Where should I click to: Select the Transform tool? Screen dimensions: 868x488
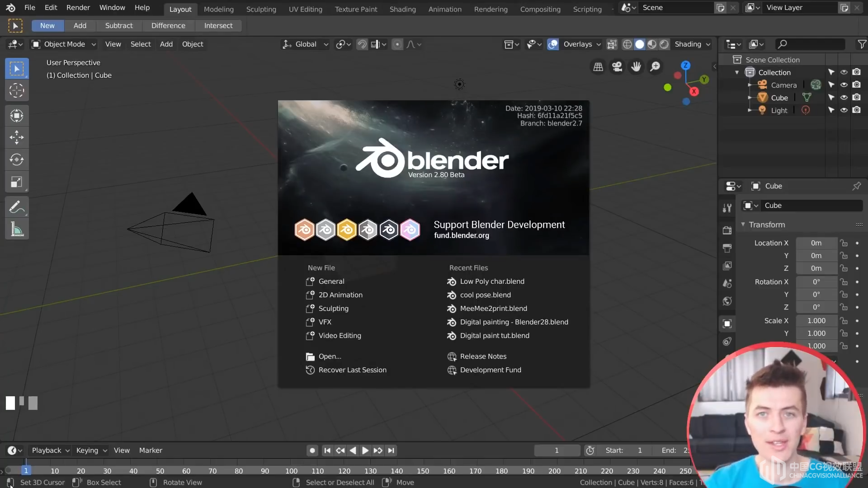17,116
